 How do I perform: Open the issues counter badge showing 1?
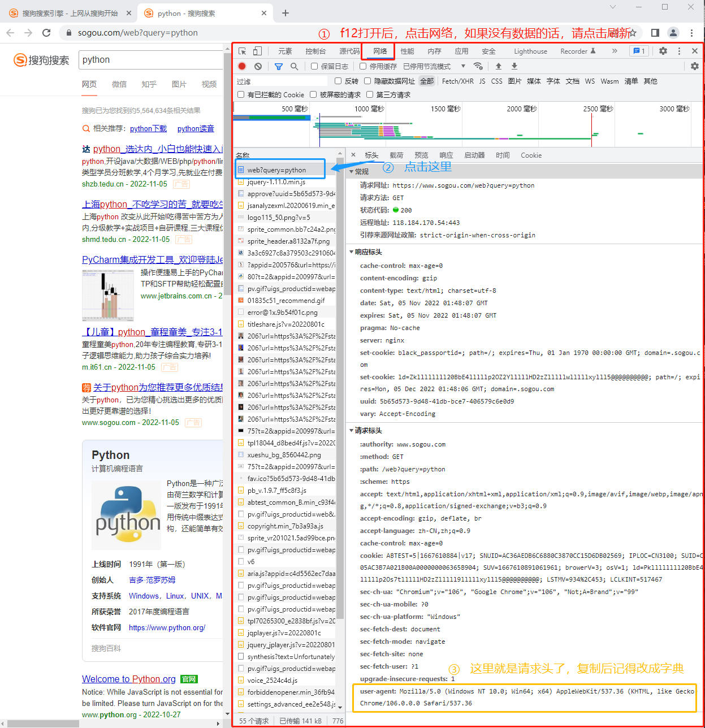pyautogui.click(x=639, y=51)
